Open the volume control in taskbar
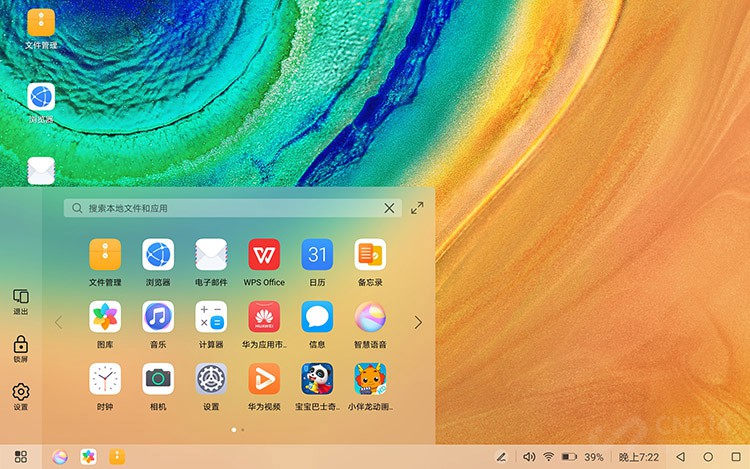This screenshot has height=469, width=750. coord(529,457)
